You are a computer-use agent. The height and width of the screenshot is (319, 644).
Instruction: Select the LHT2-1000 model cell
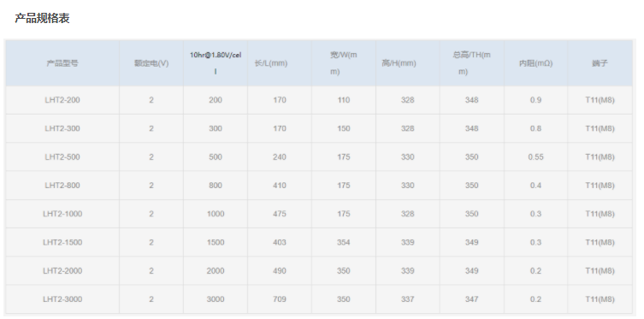click(62, 214)
